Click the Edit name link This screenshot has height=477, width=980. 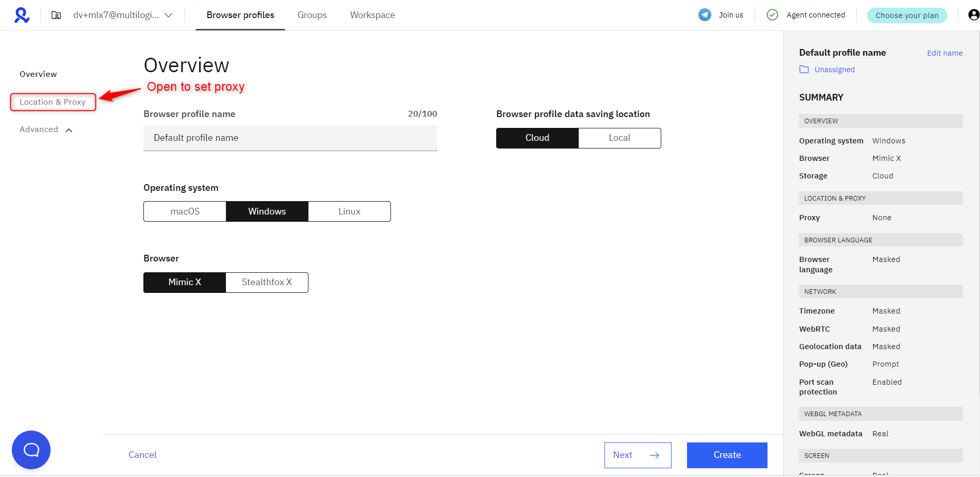click(x=944, y=53)
